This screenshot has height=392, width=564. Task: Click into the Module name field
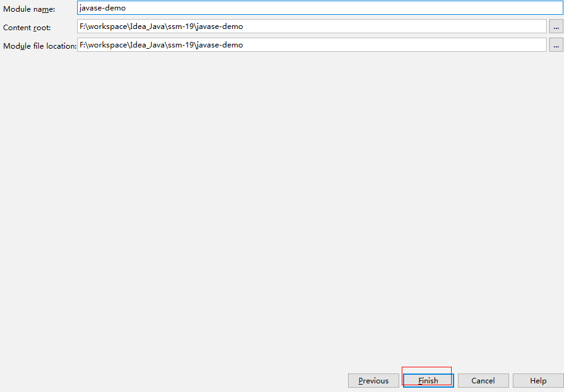coord(320,8)
